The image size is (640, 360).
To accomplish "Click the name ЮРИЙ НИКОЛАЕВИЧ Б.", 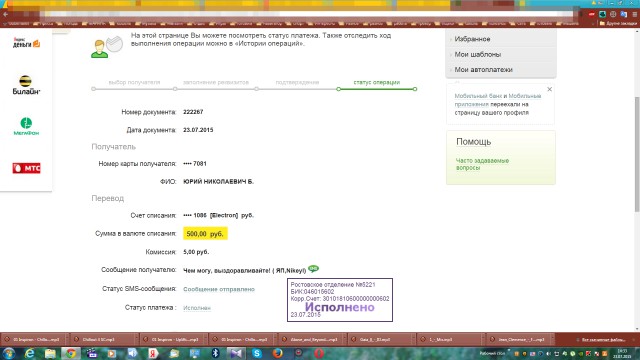I will coord(218,182).
